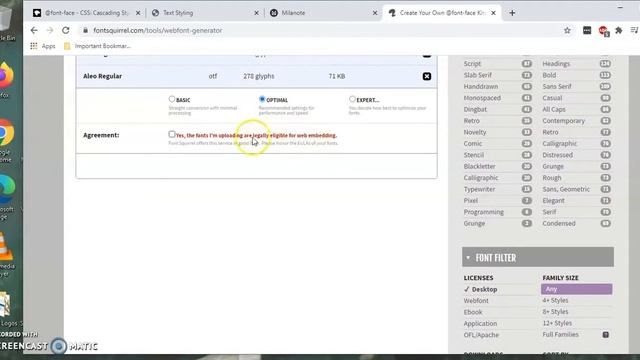Select the Ebook license filter

click(x=473, y=312)
